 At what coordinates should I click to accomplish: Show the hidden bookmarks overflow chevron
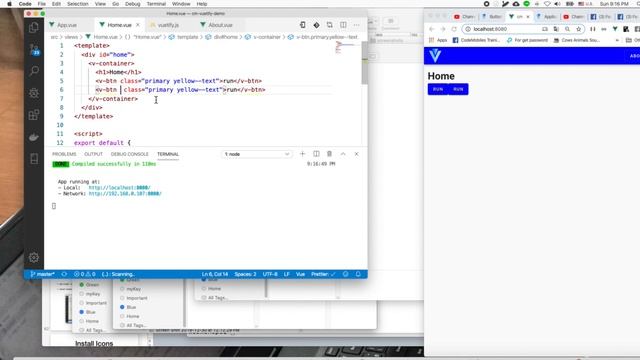[617, 40]
